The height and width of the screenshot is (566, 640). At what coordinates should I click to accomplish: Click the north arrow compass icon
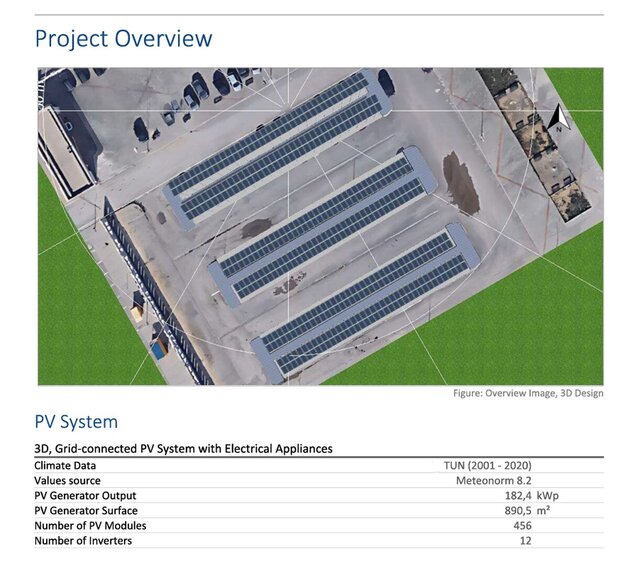point(560,118)
